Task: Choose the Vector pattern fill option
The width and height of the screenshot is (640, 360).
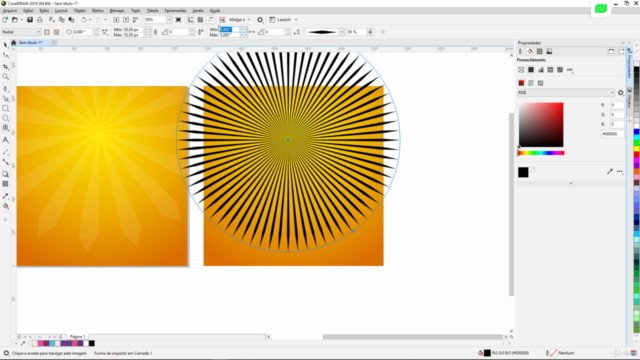Action: (x=550, y=70)
